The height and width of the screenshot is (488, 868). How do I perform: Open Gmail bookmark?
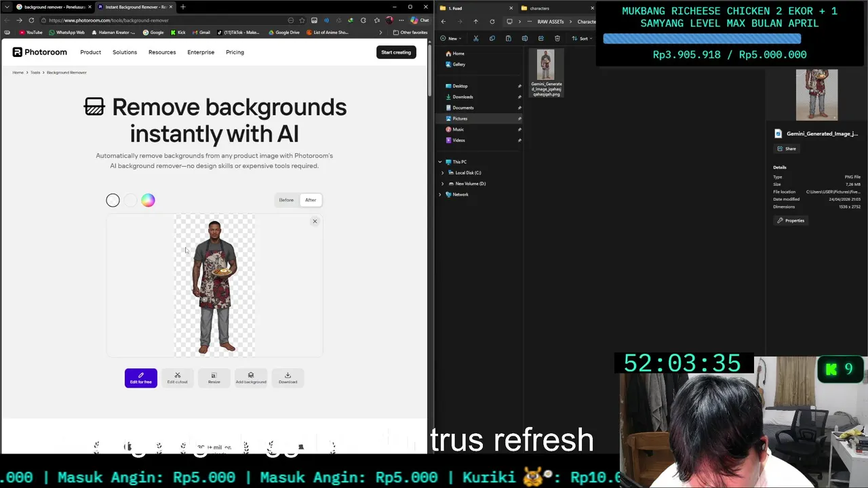[x=201, y=33]
